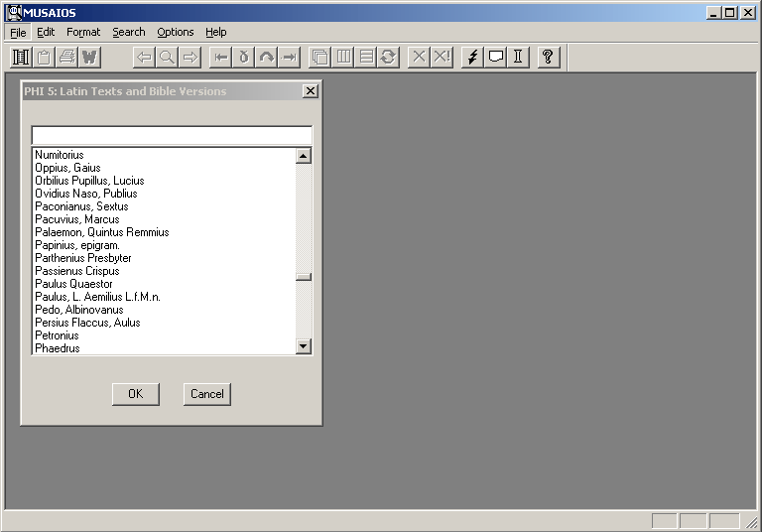Click the MUSAIOS title bar app icon
The height and width of the screenshot is (532, 762).
click(x=14, y=13)
